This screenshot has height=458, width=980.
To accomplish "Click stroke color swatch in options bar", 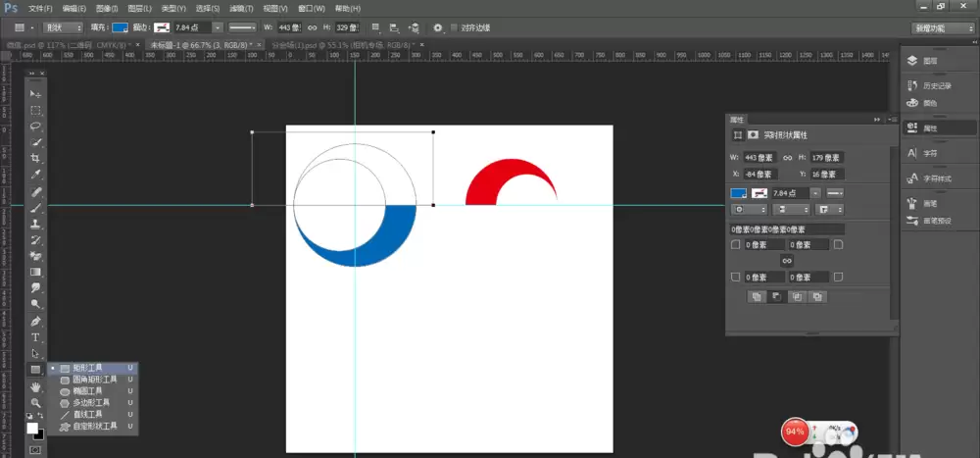I will coord(162,27).
